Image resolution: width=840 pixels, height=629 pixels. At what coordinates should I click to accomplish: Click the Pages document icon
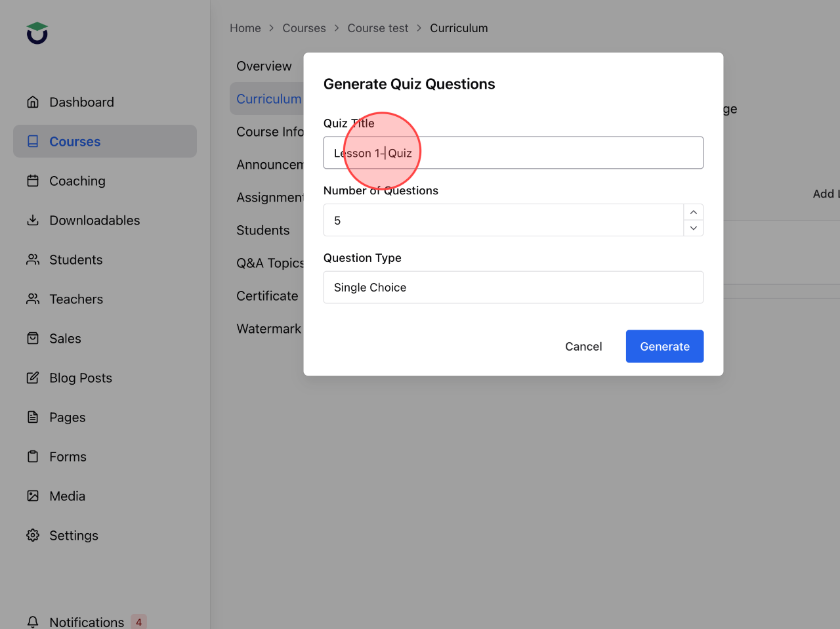point(33,417)
